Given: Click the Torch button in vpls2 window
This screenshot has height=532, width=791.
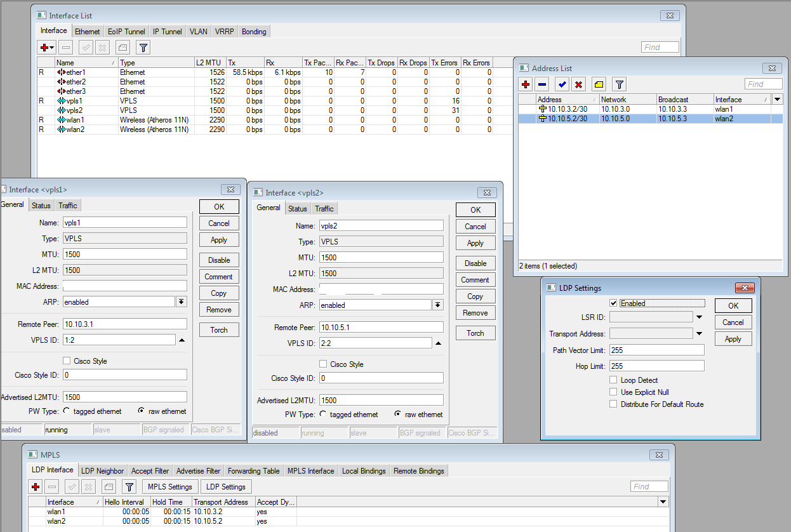Looking at the screenshot, I should (475, 333).
